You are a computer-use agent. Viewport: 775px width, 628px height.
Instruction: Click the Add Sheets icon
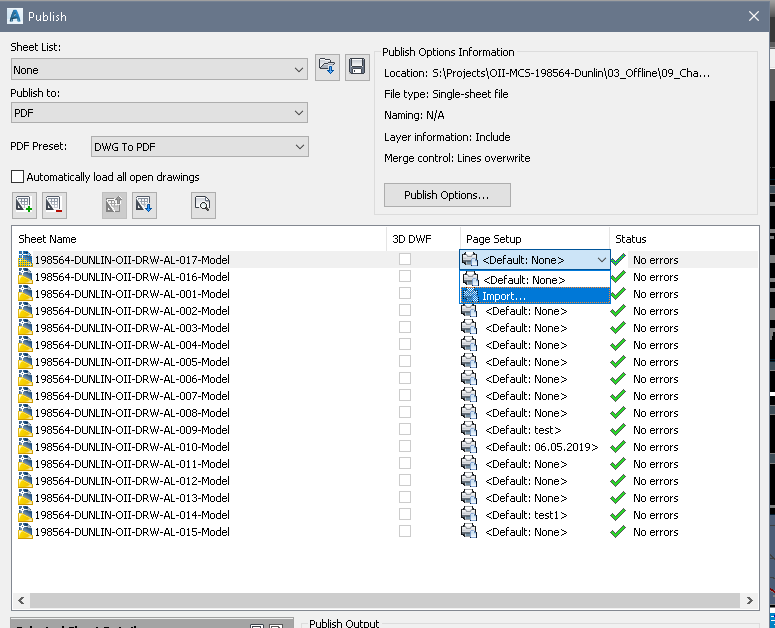coord(24,205)
